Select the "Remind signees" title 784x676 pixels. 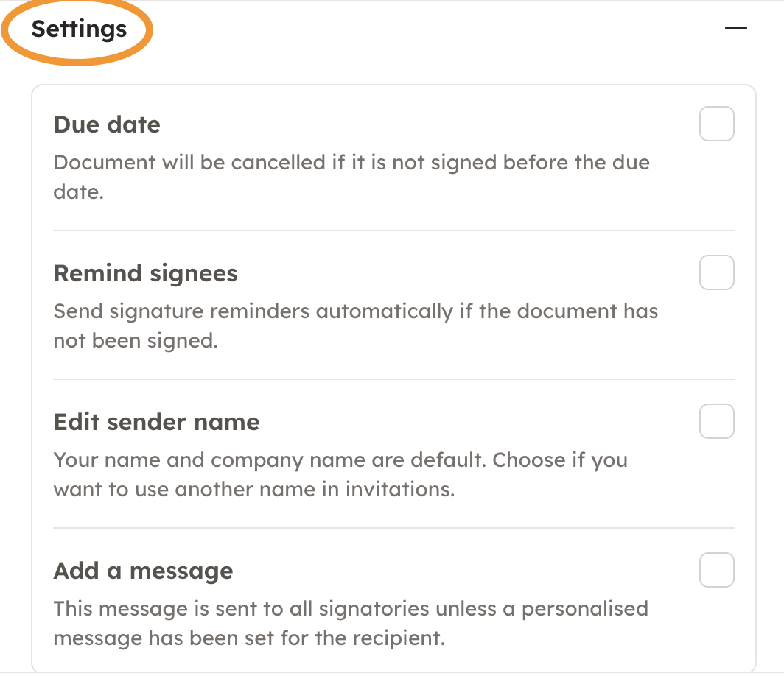146,273
